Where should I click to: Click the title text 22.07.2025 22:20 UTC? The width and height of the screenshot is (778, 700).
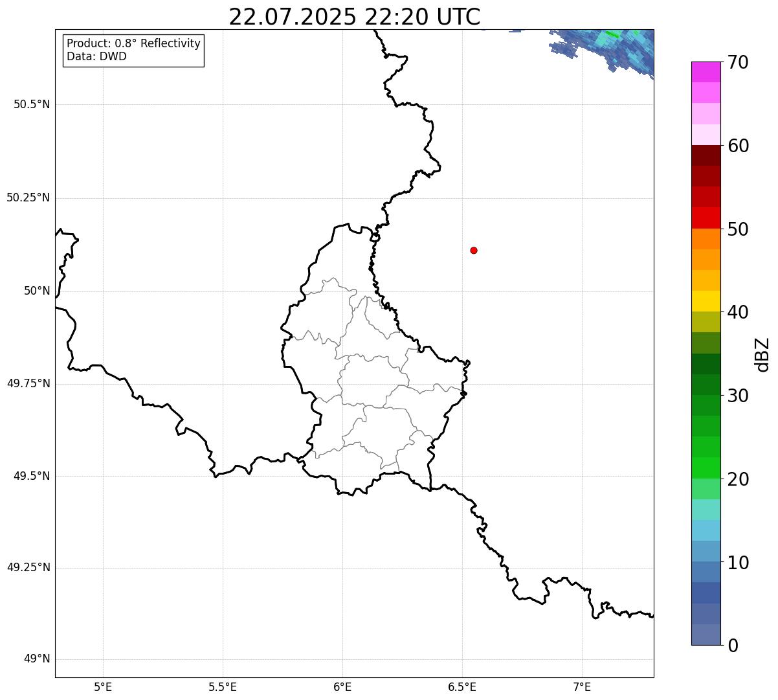(355, 17)
